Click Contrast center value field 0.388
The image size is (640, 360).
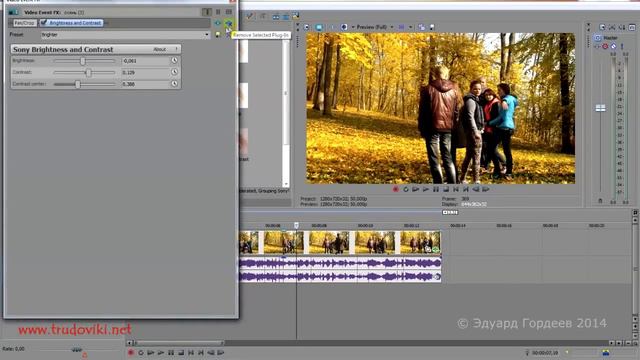(x=146, y=84)
